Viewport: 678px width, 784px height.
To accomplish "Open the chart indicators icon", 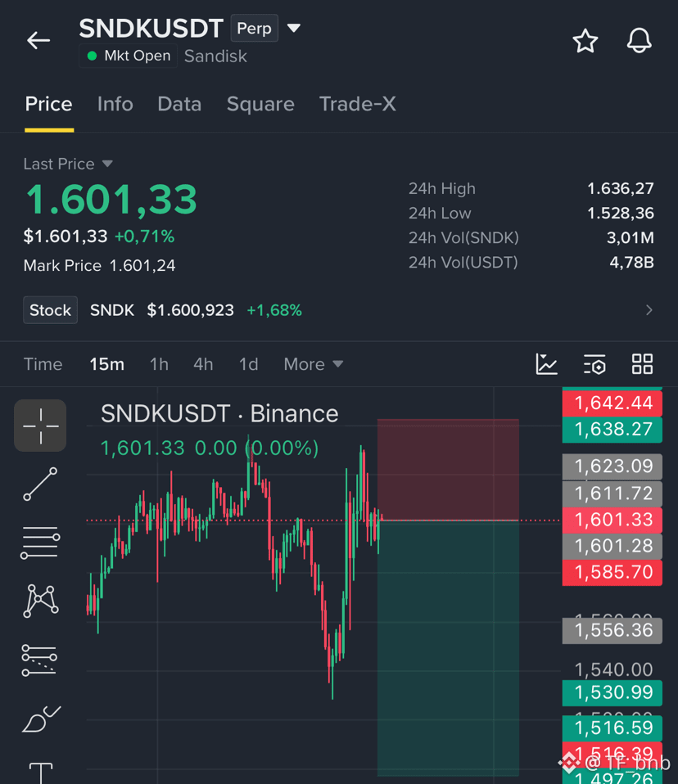I will click(546, 363).
